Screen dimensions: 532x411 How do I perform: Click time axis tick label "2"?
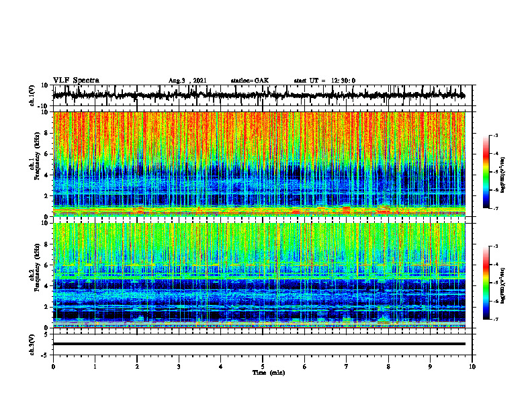point(137,367)
